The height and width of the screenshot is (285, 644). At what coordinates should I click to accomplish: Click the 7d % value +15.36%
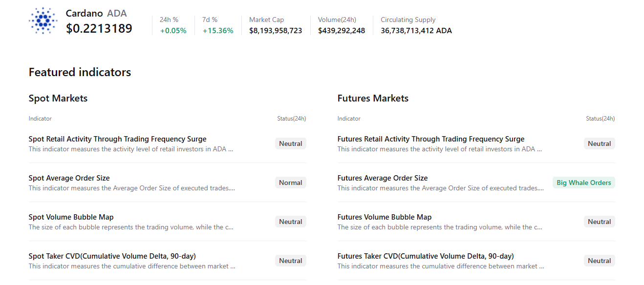218,31
